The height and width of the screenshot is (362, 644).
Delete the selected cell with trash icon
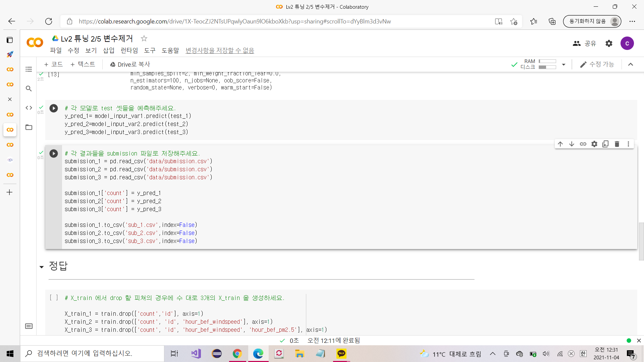point(617,144)
